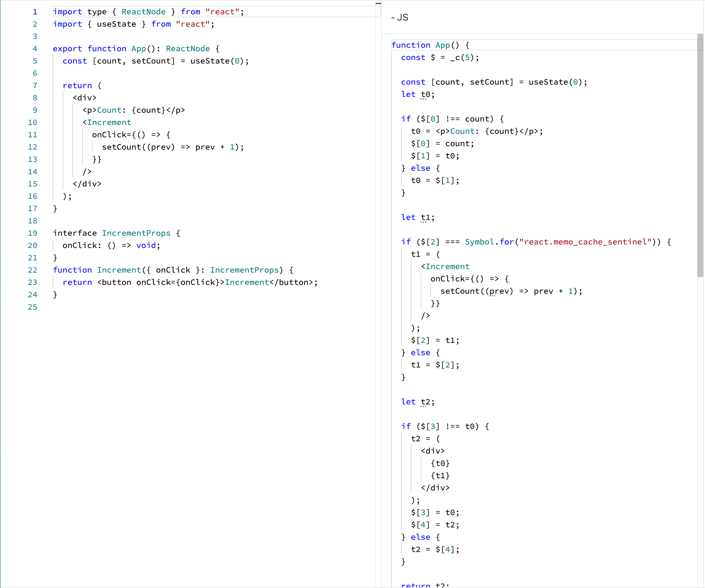Screen dimensions: 705x588
Task: Click the '$[4] = t2;' line
Action: [435, 525]
